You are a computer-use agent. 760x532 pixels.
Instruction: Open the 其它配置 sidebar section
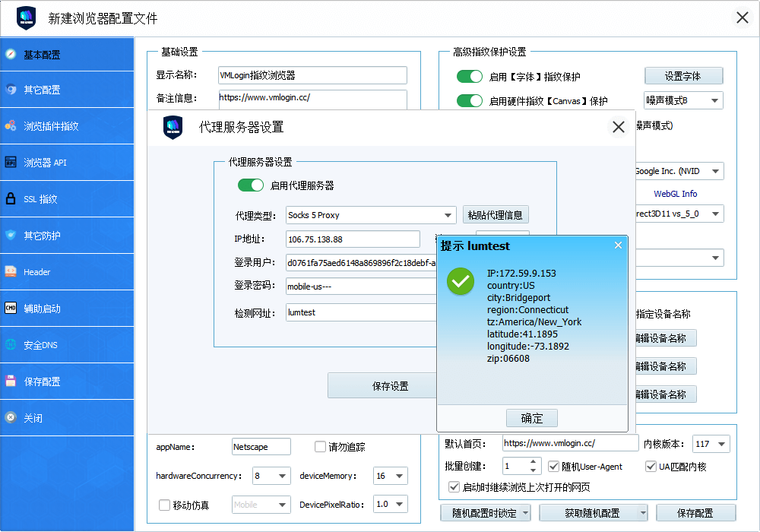click(x=67, y=90)
